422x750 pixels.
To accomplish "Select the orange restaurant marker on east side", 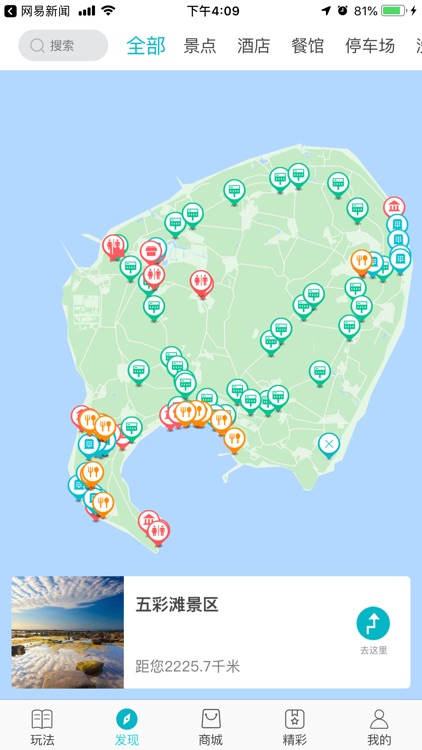I will point(361,262).
